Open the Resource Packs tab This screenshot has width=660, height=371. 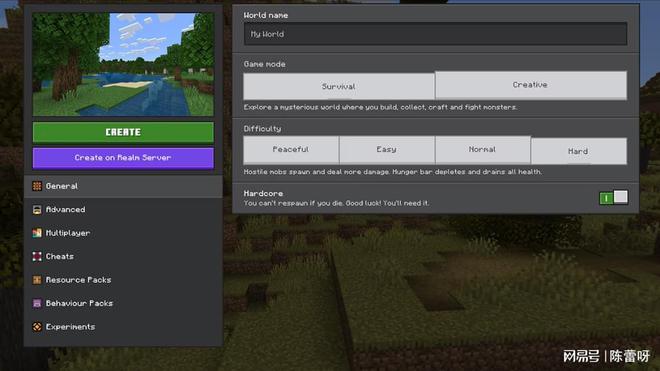(x=123, y=280)
